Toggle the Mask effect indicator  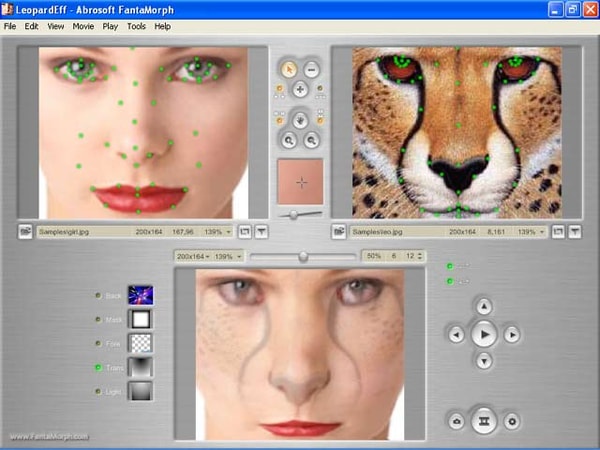98,319
